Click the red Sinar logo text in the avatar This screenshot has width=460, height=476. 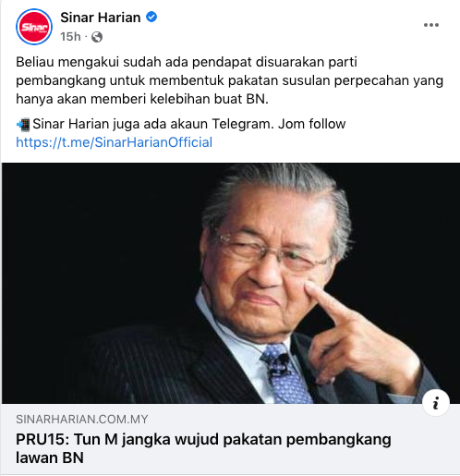34,28
